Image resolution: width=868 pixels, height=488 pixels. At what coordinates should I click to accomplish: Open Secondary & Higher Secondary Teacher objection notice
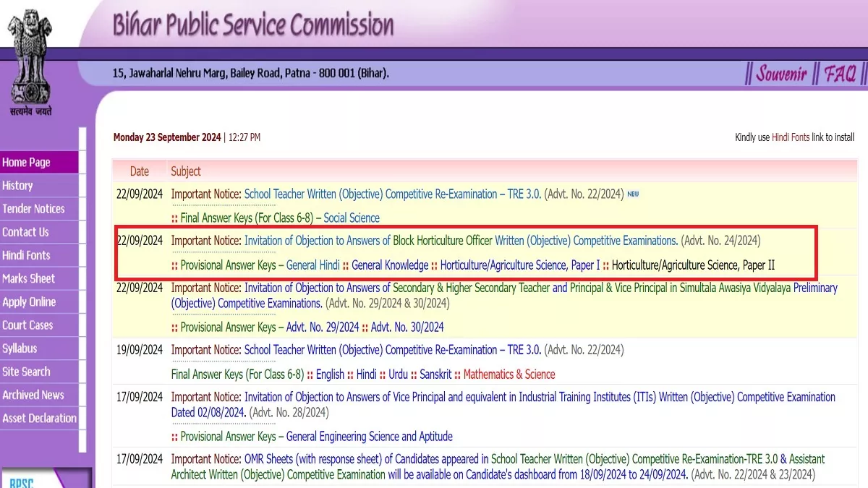(504, 295)
